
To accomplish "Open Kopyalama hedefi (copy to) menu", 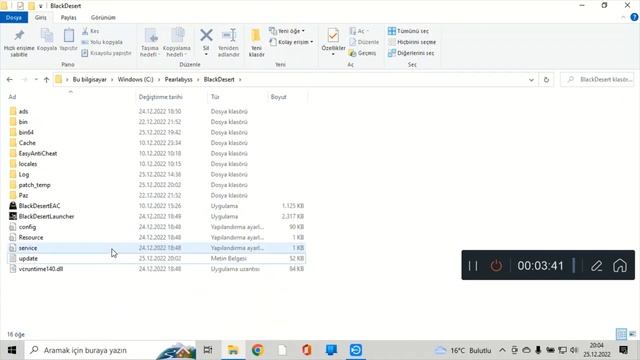I will 177,43.
